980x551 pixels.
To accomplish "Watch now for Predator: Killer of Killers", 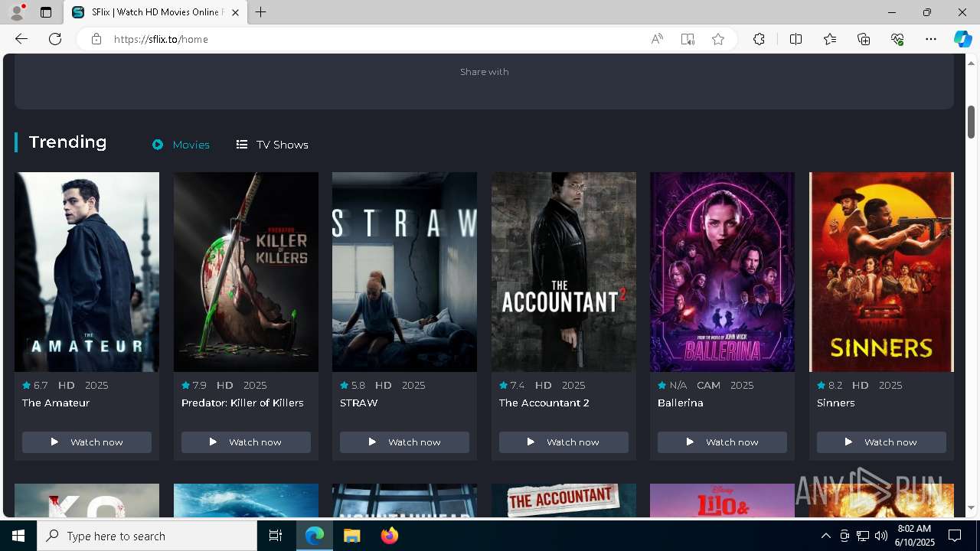I will 246,442.
